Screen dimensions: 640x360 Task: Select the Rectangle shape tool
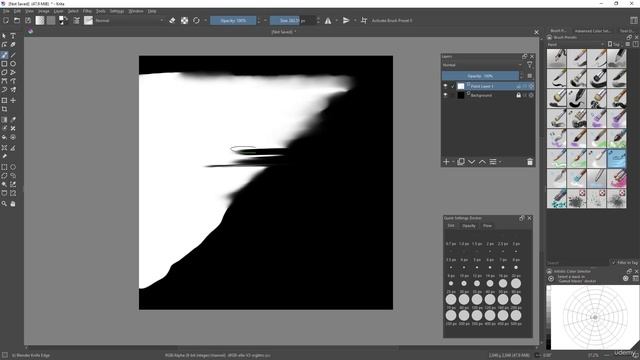(x=4, y=64)
